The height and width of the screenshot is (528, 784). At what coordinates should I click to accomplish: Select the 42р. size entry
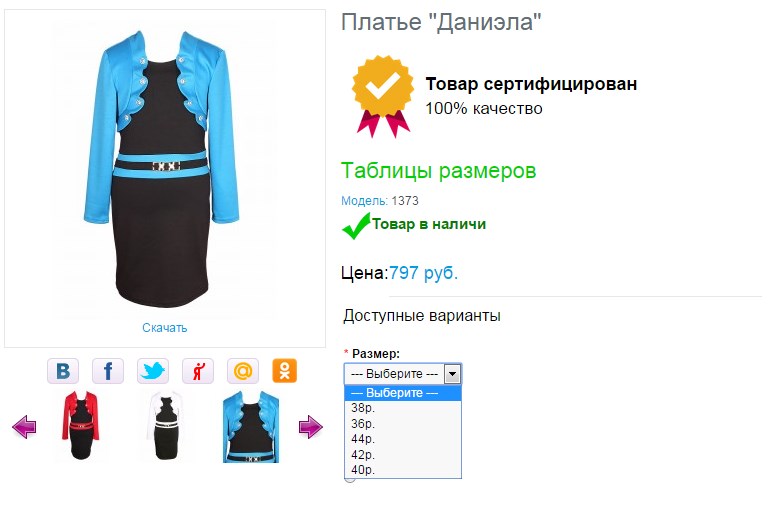pos(402,454)
